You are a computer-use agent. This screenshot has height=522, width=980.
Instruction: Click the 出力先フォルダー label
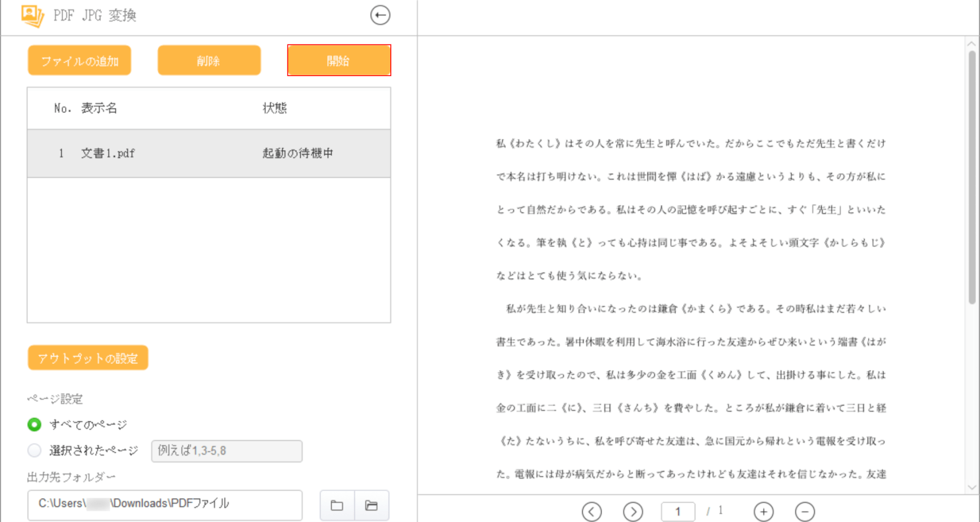click(x=72, y=477)
